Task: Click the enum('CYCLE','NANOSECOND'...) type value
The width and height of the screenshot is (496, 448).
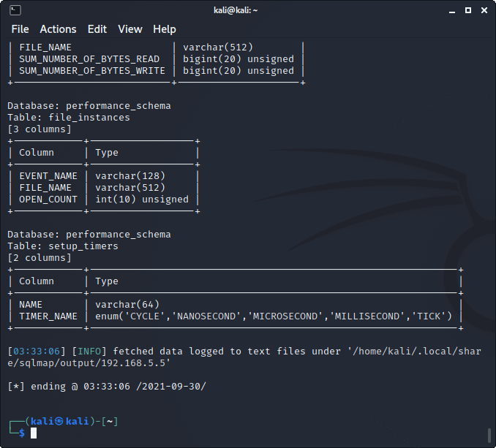Action: point(274,316)
